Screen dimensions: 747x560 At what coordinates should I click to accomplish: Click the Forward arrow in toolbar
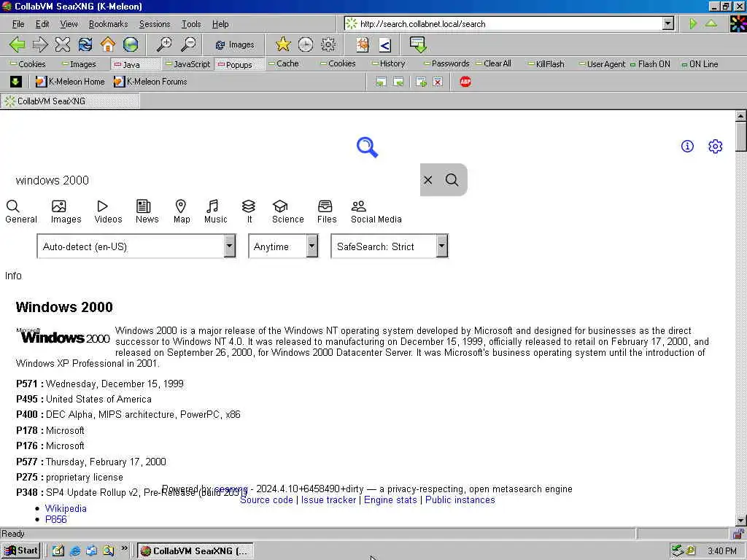40,44
